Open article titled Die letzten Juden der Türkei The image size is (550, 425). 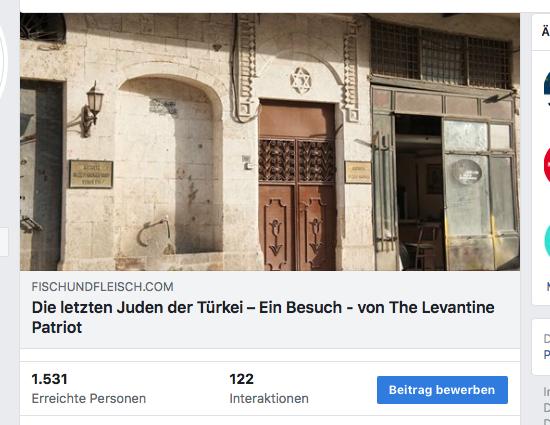[263, 317]
